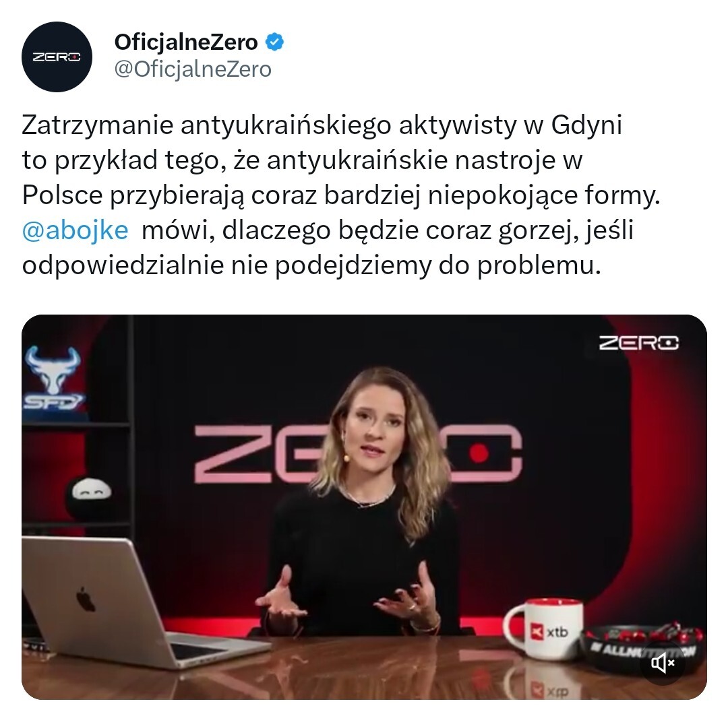Click the black smiley plush on shelf
This screenshot has width=728, height=712.
coord(90,496)
